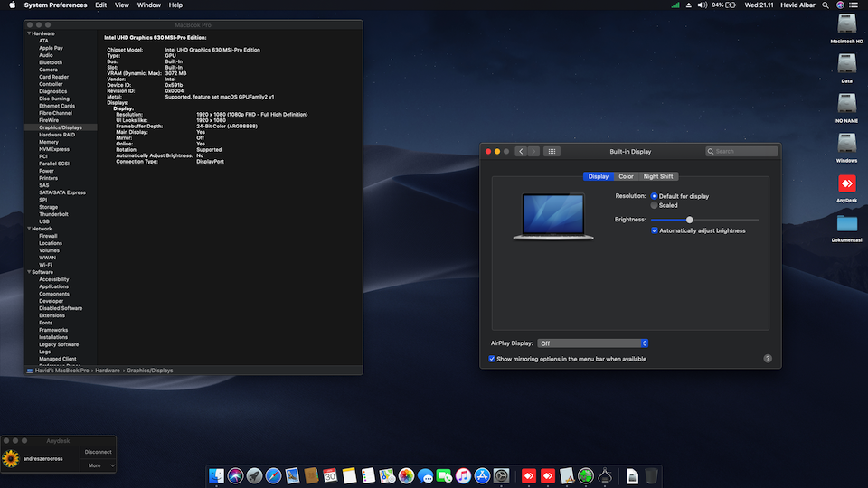Click volume icon in menu bar
The height and width of the screenshot is (488, 868).
[x=702, y=5]
